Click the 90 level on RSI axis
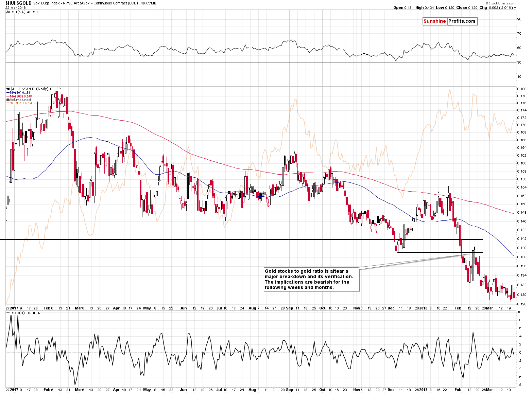This screenshot has height=393, width=532. click(519, 19)
